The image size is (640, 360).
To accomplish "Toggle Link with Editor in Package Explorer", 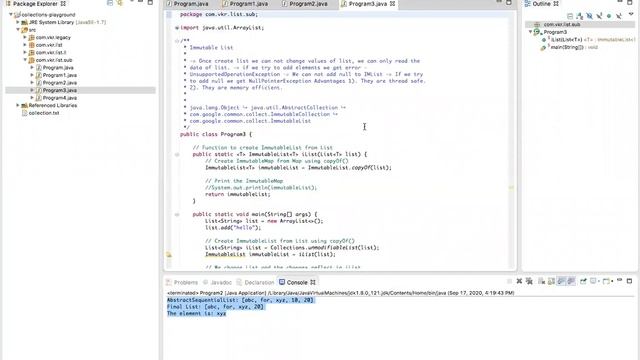I will [120, 3].
